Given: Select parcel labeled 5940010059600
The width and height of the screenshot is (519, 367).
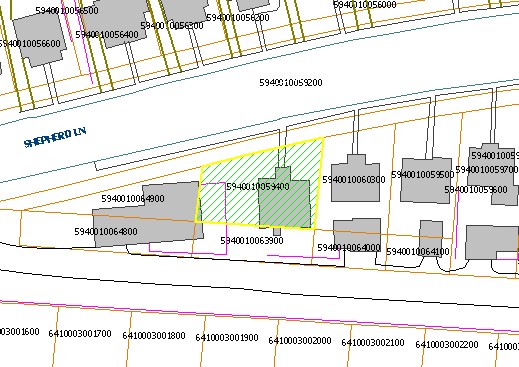Looking at the screenshot, I should 476,190.
